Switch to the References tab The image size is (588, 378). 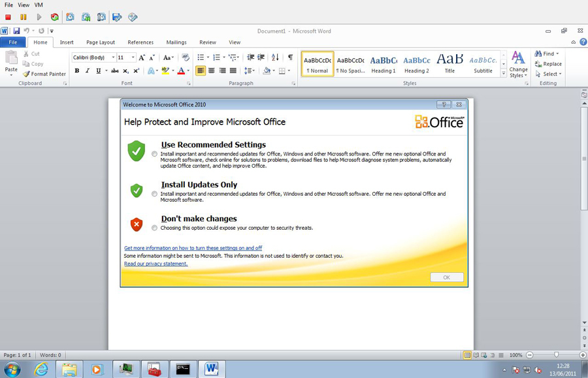click(140, 42)
